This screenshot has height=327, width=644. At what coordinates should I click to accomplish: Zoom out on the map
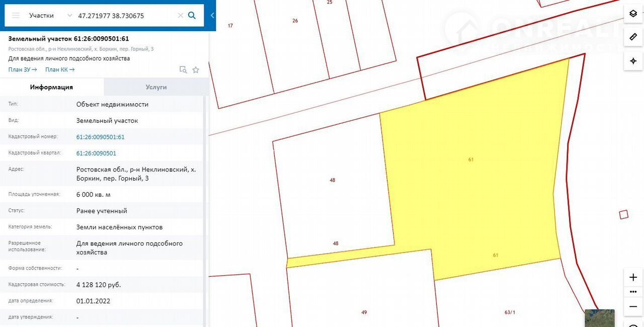point(633,306)
